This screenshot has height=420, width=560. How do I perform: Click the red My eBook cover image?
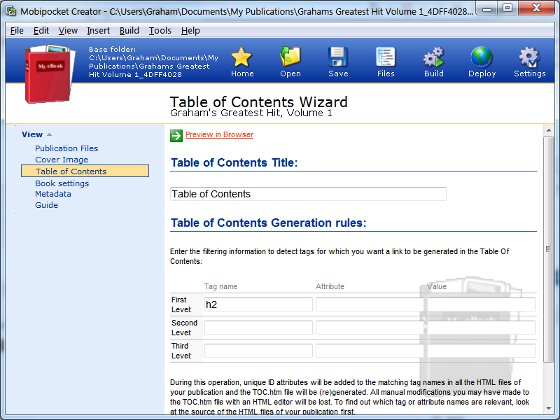click(50, 74)
